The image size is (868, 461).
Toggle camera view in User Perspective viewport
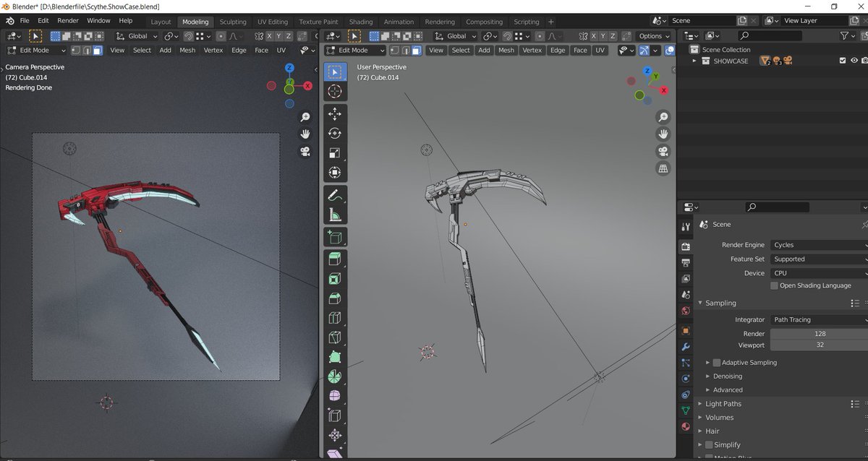coord(663,152)
